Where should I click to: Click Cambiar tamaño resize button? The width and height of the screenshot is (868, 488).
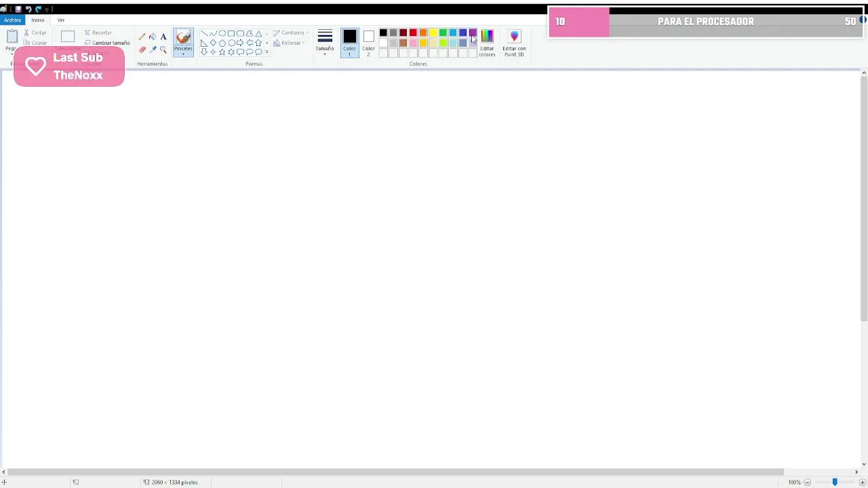(107, 43)
